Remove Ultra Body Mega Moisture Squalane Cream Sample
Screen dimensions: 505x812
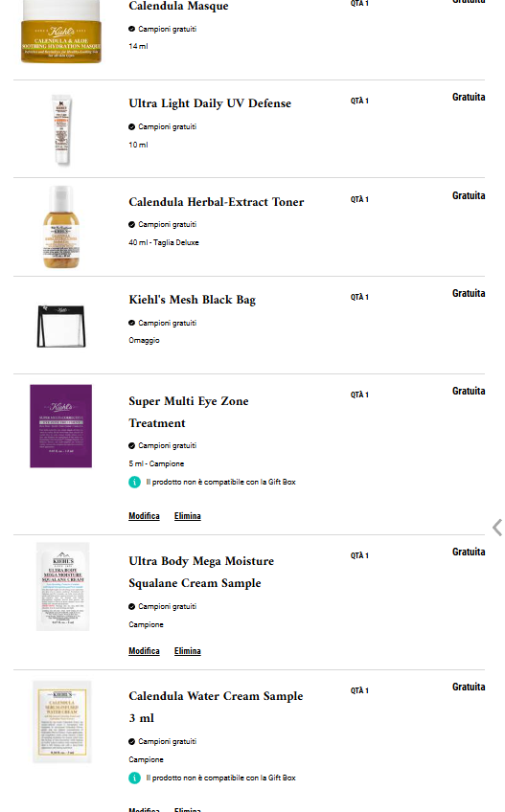(x=187, y=651)
